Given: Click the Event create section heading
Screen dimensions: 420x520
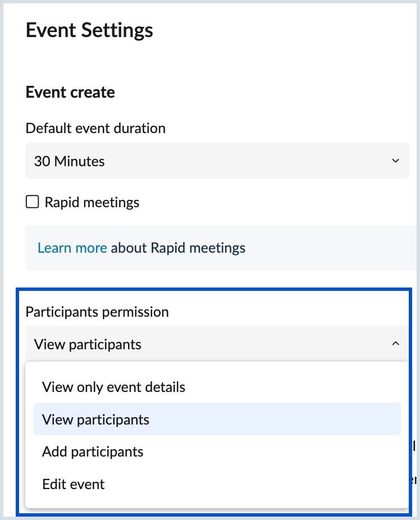Looking at the screenshot, I should coord(70,92).
